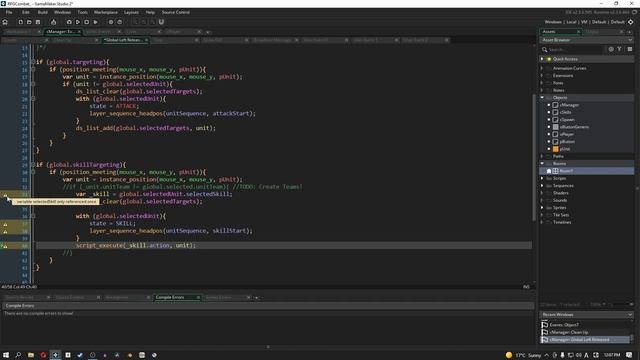Click the asset Search field
Image resolution: width=640 pixels, height=360 pixels.
pos(576,49)
